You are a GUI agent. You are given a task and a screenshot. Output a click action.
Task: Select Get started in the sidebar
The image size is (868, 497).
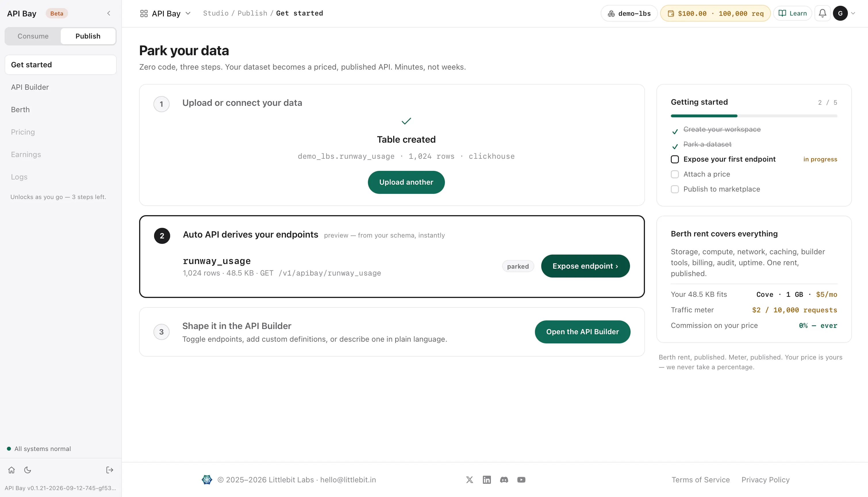pos(61,65)
